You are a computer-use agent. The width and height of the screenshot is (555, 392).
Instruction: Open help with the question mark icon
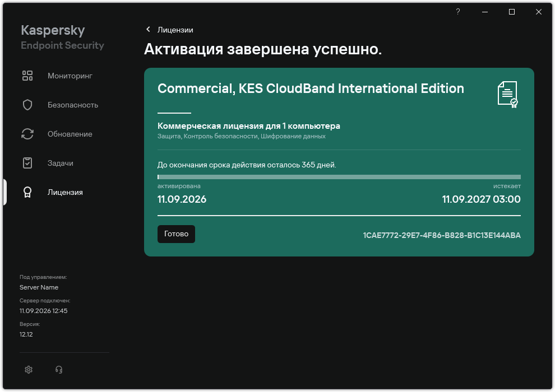coord(458,12)
